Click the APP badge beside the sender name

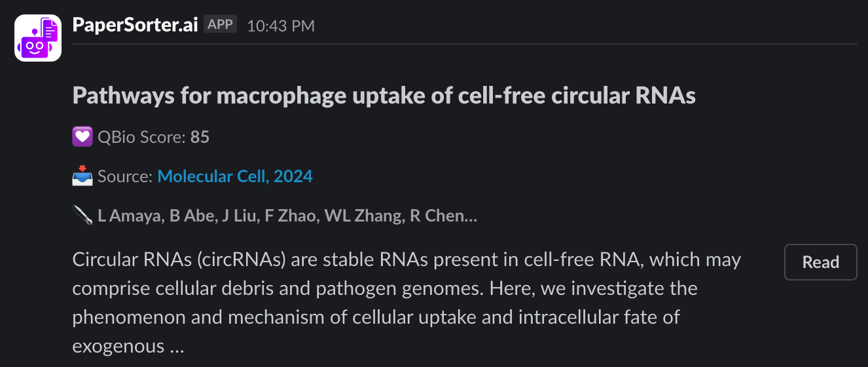(220, 25)
